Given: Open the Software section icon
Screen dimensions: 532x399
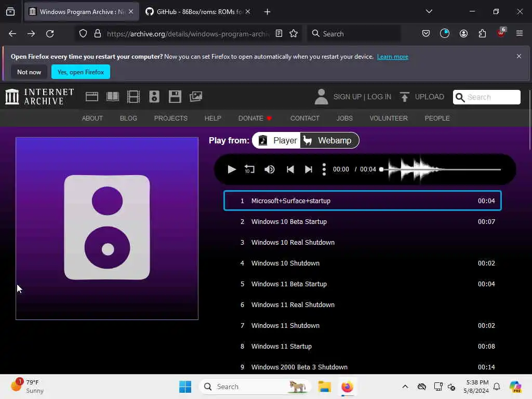Looking at the screenshot, I should click(x=175, y=97).
